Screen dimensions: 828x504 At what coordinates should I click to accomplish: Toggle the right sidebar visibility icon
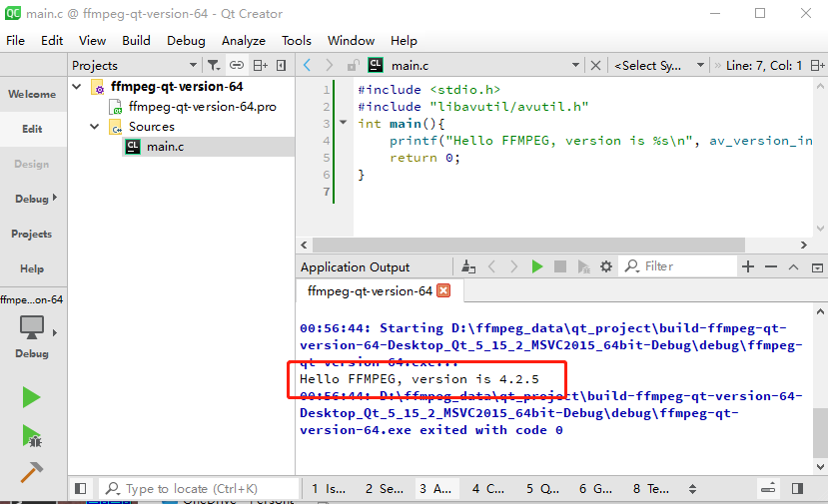pyautogui.click(x=798, y=489)
